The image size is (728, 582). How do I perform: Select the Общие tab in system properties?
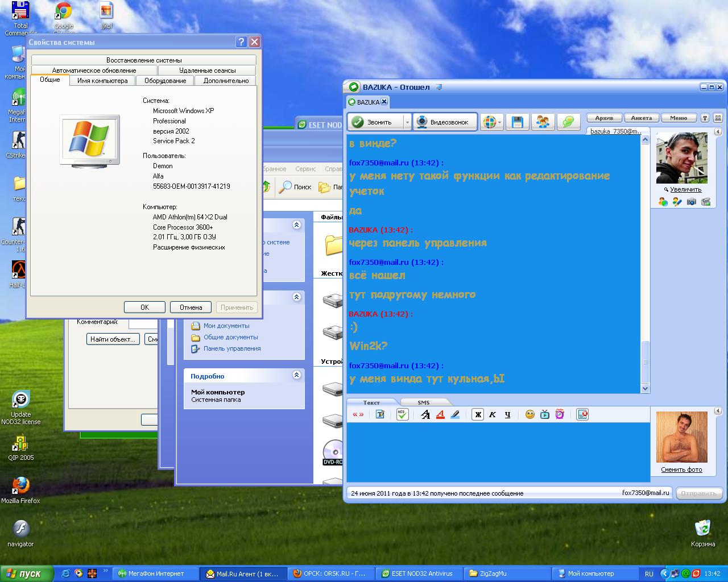[49, 80]
